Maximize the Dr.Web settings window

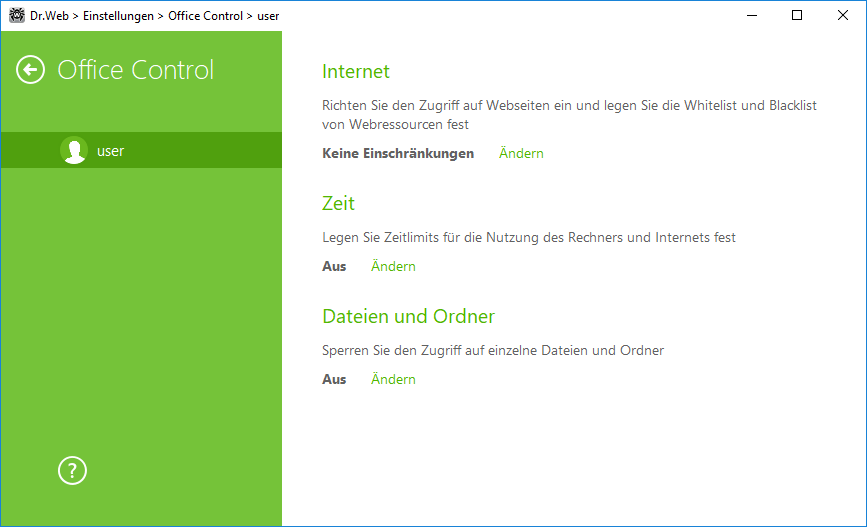point(797,15)
